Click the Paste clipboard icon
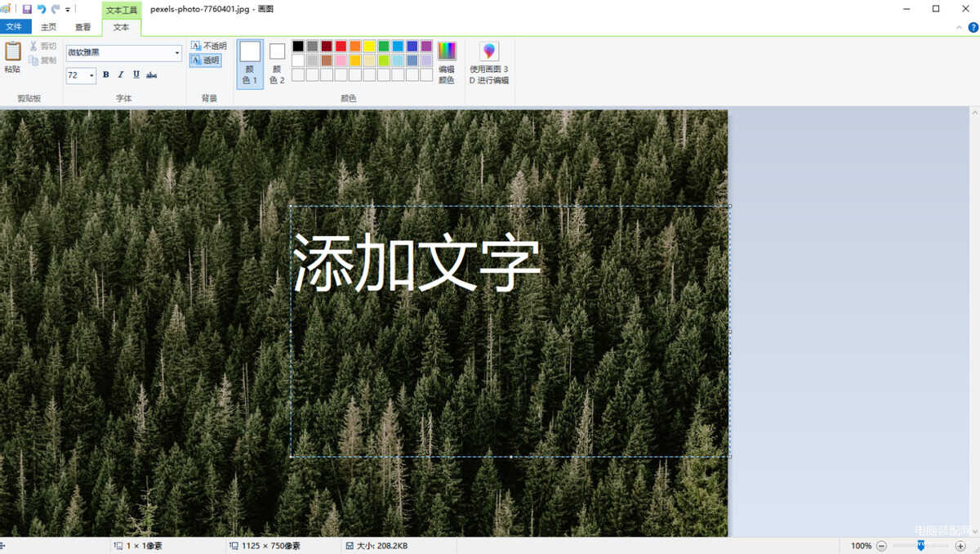Viewport: 980px width, 554px height. [x=12, y=51]
